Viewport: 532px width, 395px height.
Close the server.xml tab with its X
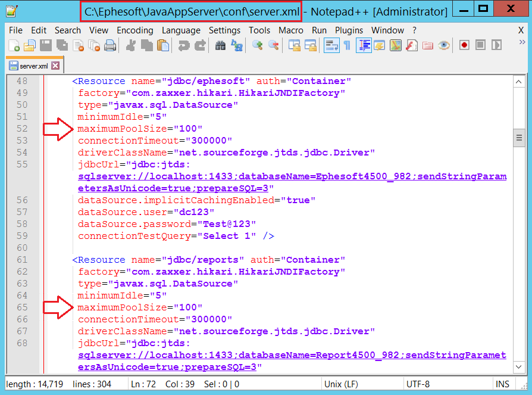[x=55, y=66]
